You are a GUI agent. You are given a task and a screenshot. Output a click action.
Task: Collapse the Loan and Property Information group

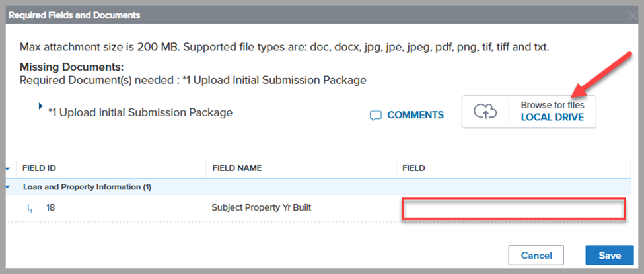(x=7, y=187)
